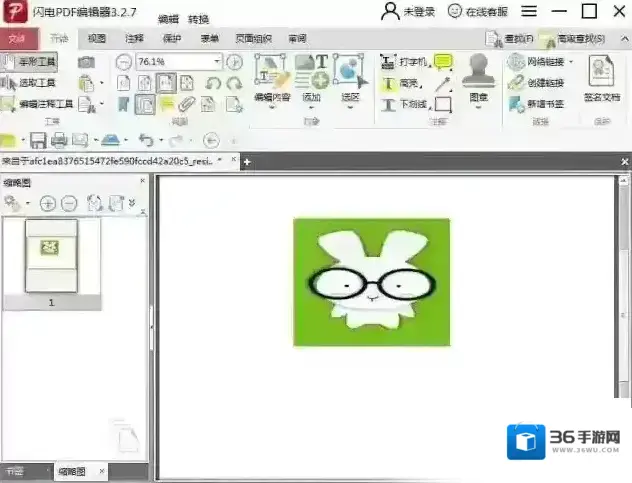Screen dimensions: 632x483
Task: Click the sign document (签名文档) icon
Action: [601, 80]
